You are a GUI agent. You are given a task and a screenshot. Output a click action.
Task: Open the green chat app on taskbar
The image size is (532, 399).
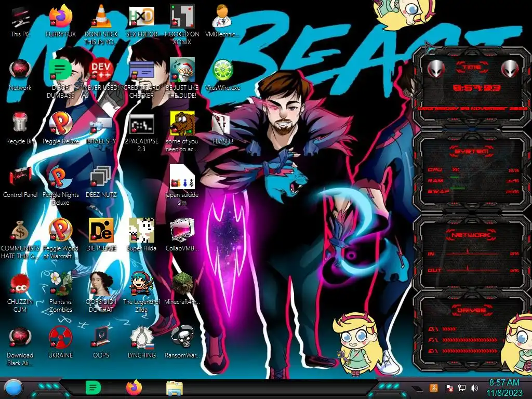click(x=94, y=388)
